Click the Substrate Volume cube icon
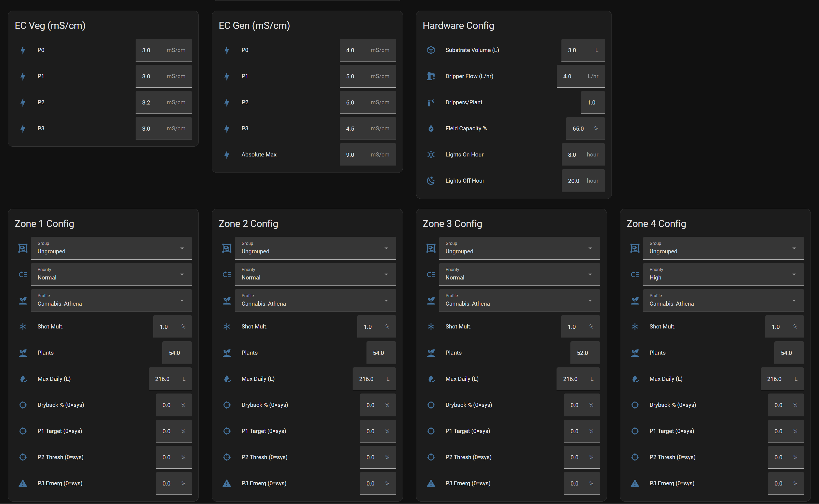819x504 pixels. (431, 50)
